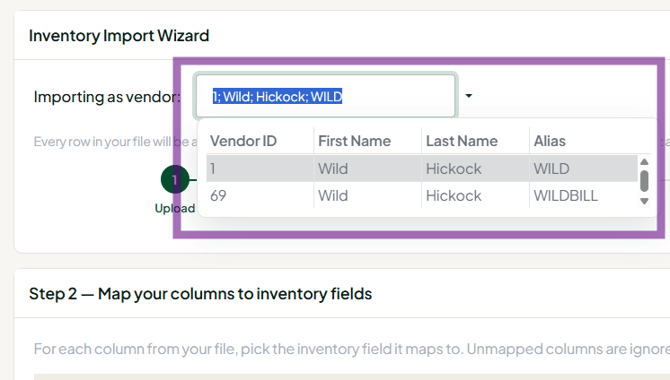Click First Name Wild in row 1
The image size is (670, 380).
(333, 169)
